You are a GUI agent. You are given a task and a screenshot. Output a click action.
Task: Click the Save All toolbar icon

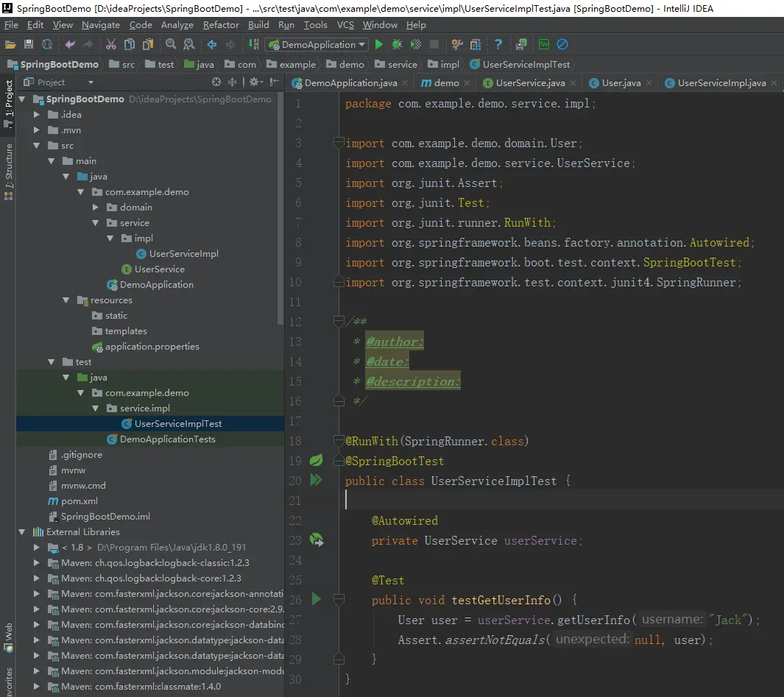[29, 45]
